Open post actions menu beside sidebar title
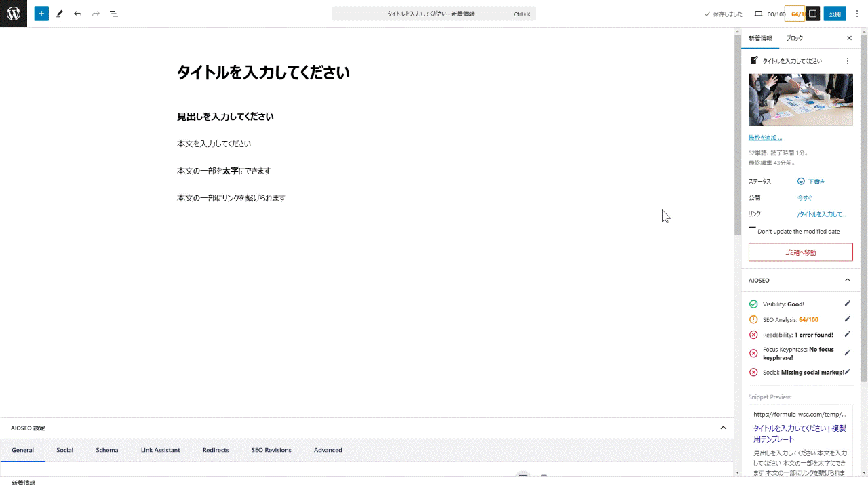Screen dimensions: 868x488 (x=847, y=61)
